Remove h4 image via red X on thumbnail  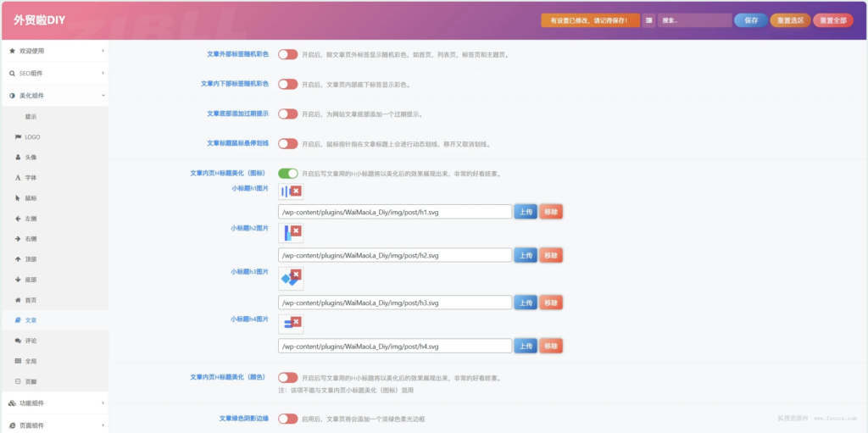(296, 322)
